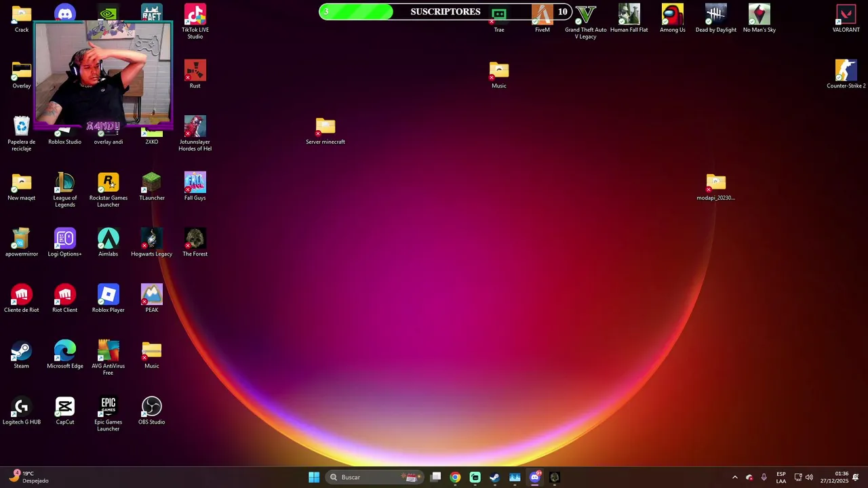This screenshot has width=868, height=488.
Task: Select the Raft game icon
Action: tap(152, 12)
